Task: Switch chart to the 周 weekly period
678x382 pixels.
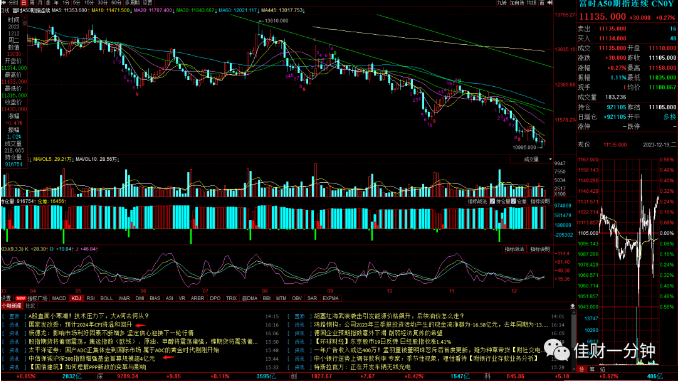Action: click(32, 3)
